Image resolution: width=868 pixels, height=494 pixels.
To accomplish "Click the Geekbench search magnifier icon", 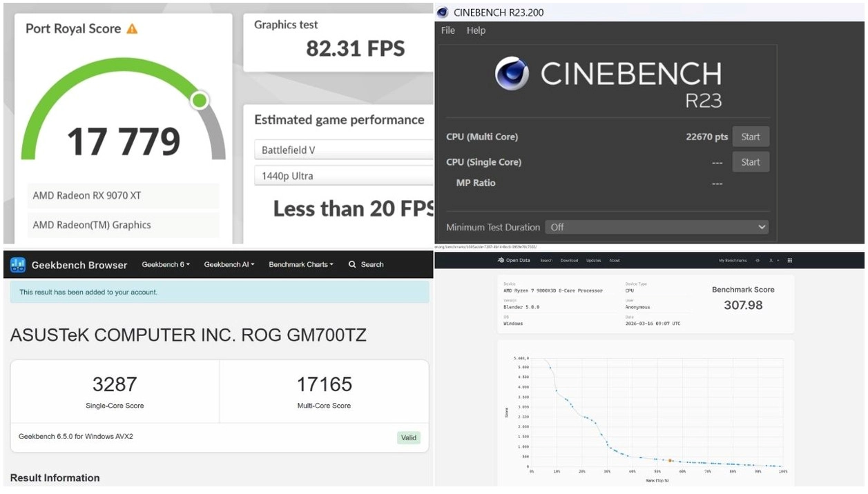I will 352,265.
